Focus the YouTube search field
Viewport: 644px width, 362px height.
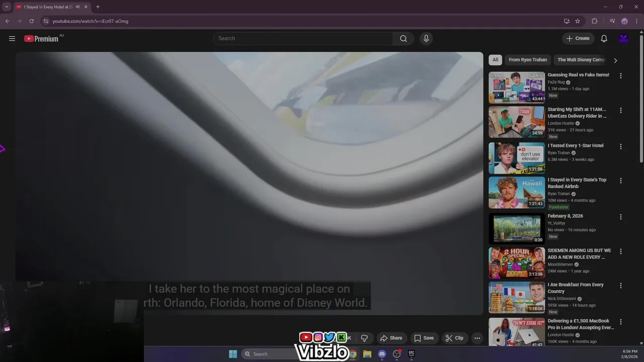tap(303, 39)
